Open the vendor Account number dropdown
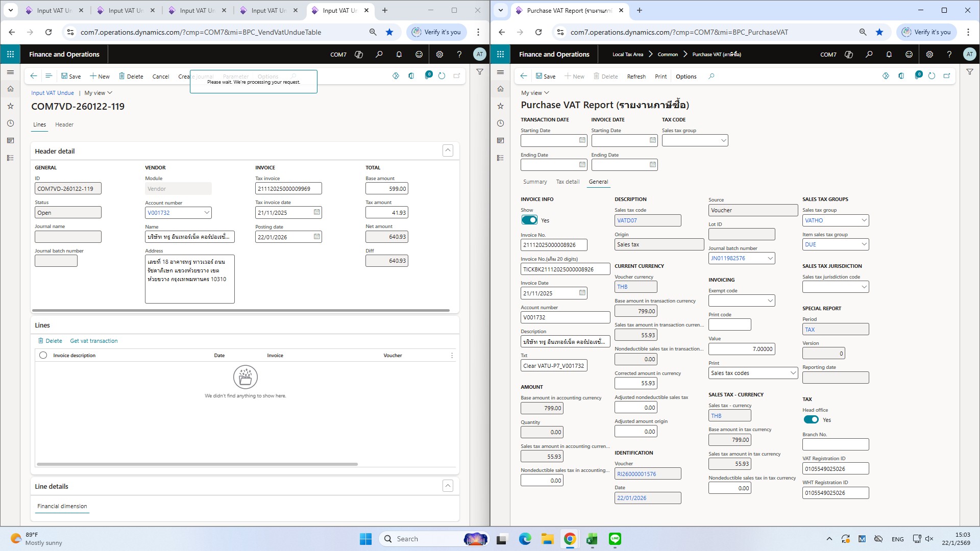This screenshot has width=980, height=551. (206, 213)
